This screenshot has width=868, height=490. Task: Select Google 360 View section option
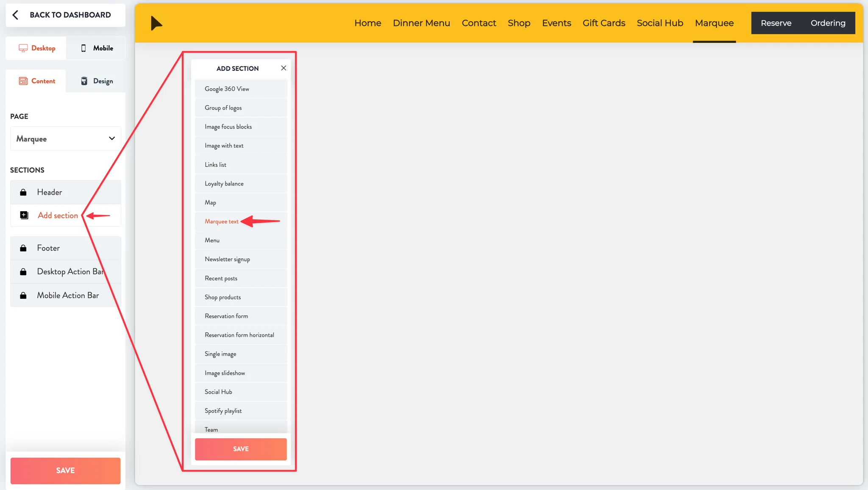(x=241, y=89)
